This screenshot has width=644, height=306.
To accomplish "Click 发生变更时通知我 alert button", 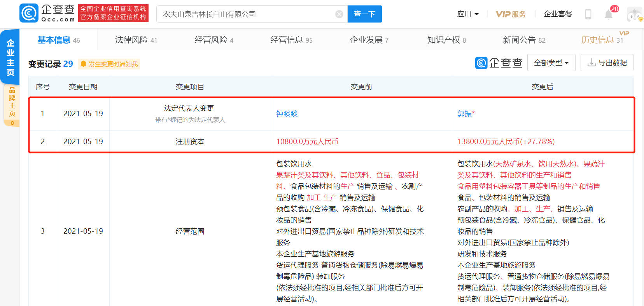I will pos(109,64).
